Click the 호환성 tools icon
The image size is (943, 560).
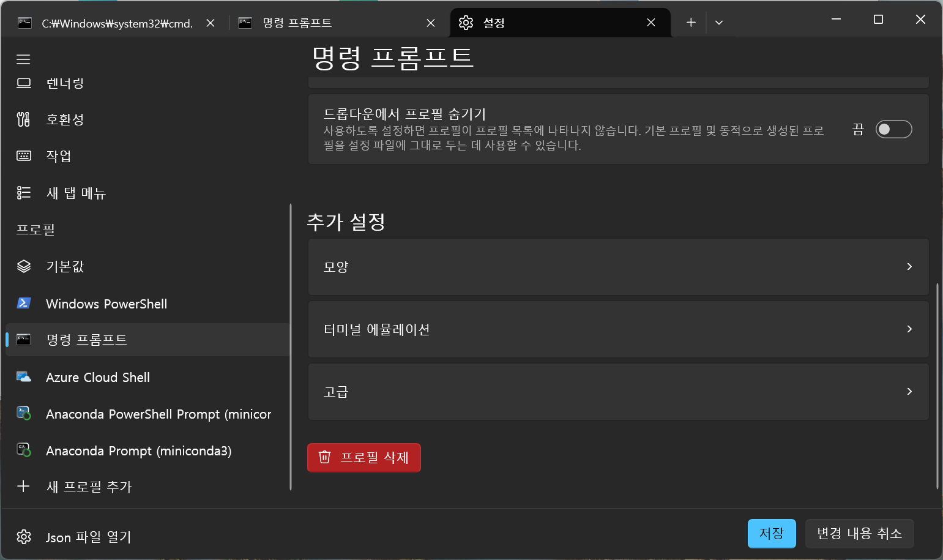coord(23,119)
